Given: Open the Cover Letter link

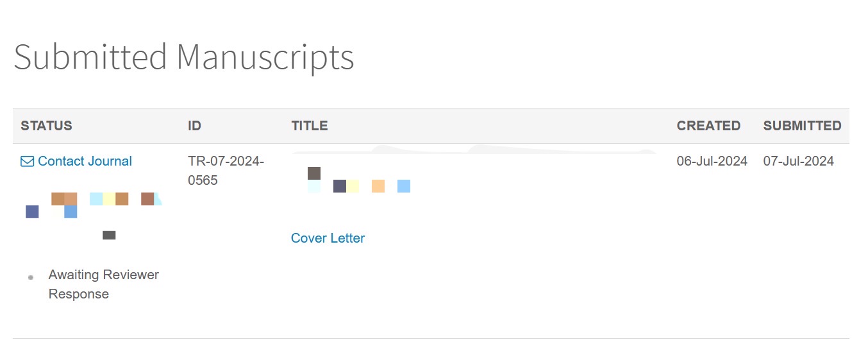Looking at the screenshot, I should 328,238.
